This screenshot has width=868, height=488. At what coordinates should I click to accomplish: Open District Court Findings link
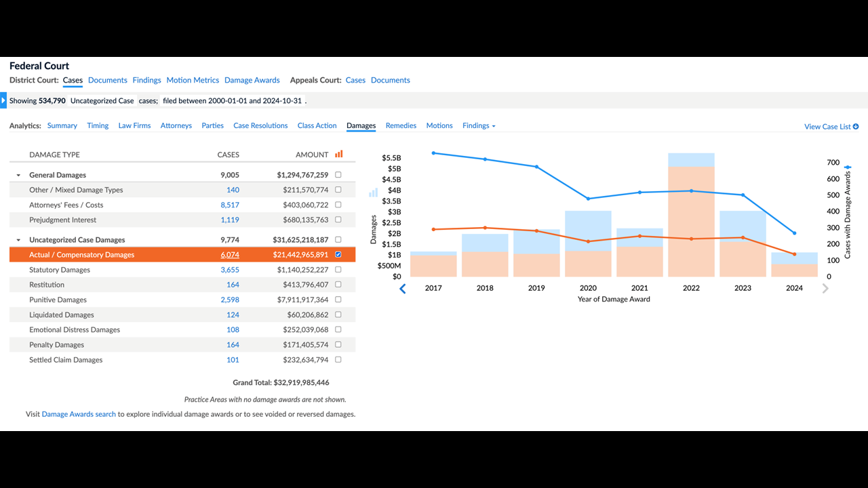pos(147,80)
